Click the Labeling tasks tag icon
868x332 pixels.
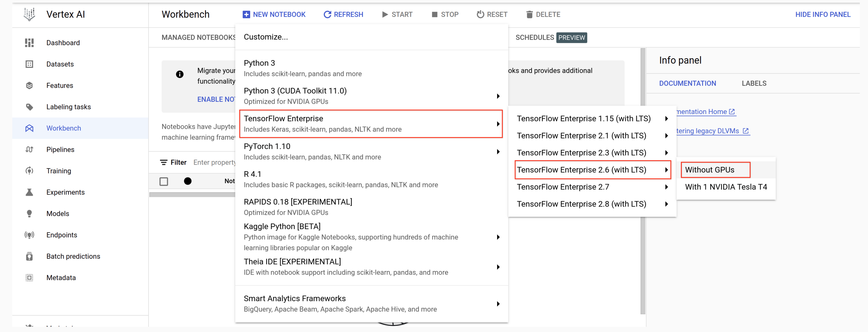coord(29,107)
